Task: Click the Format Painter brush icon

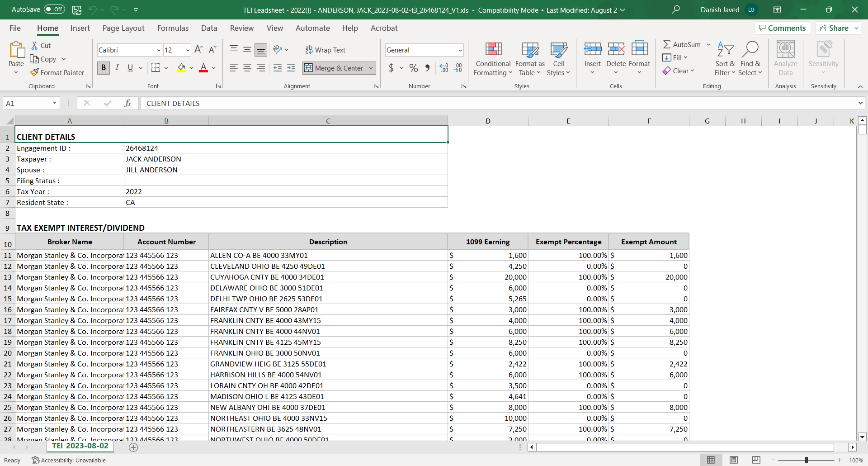Action: pyautogui.click(x=34, y=72)
